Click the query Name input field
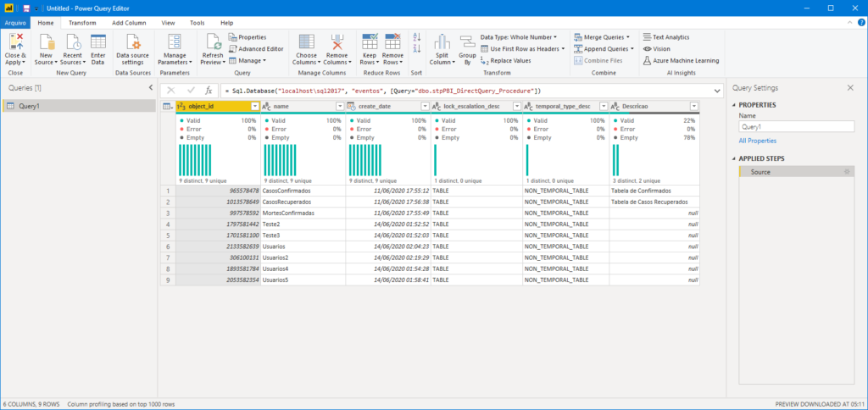This screenshot has height=410, width=868. (x=797, y=127)
